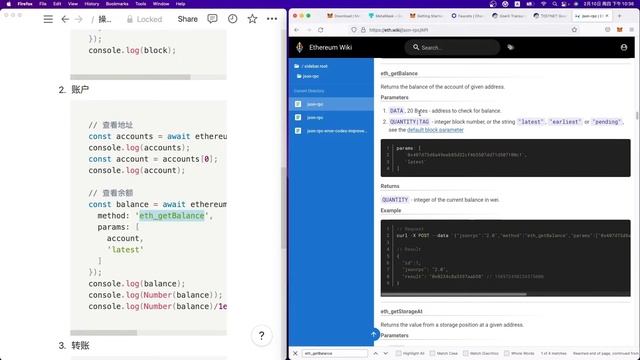Close the Firefox find bar
This screenshot has width=640, height=360.
(x=295, y=353)
